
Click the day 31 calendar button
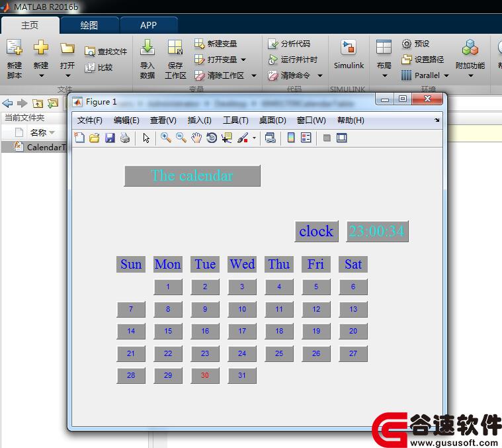click(x=242, y=375)
